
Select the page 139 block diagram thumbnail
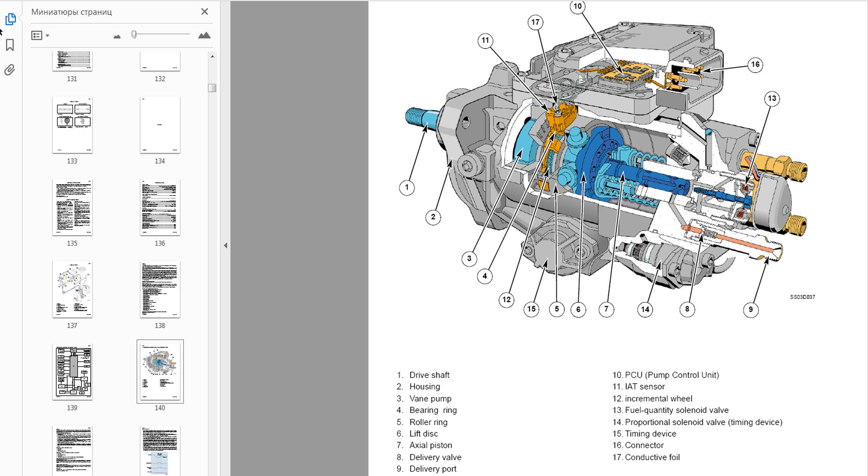[x=72, y=372]
